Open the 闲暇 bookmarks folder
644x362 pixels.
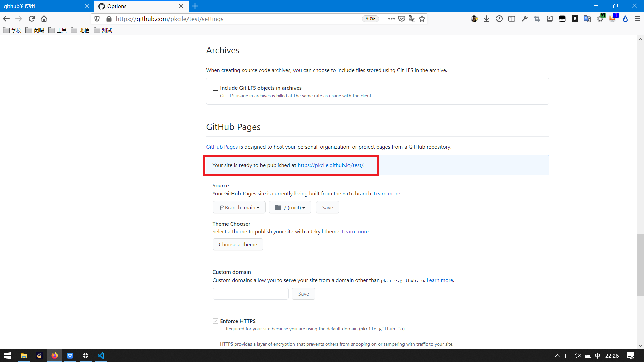tap(35, 31)
